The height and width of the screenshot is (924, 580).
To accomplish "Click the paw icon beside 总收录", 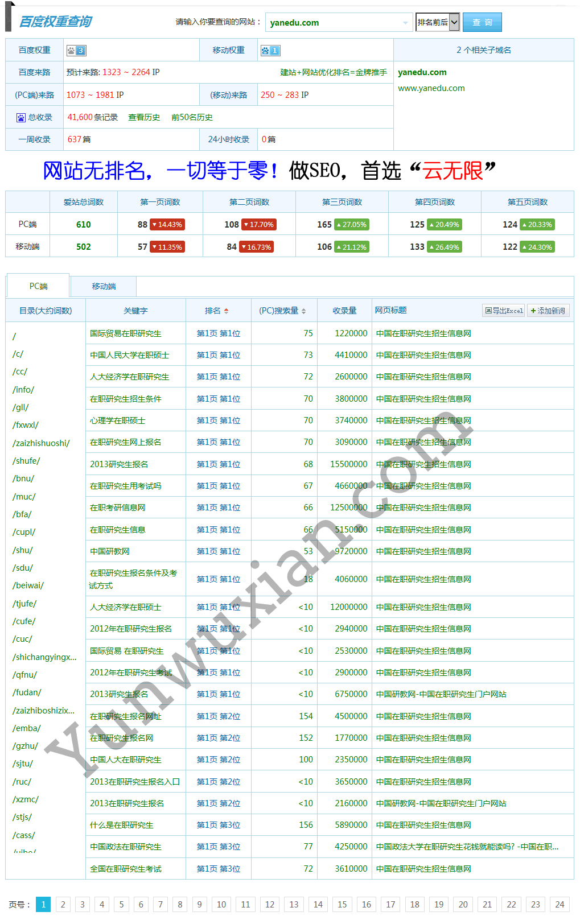I will (x=21, y=118).
